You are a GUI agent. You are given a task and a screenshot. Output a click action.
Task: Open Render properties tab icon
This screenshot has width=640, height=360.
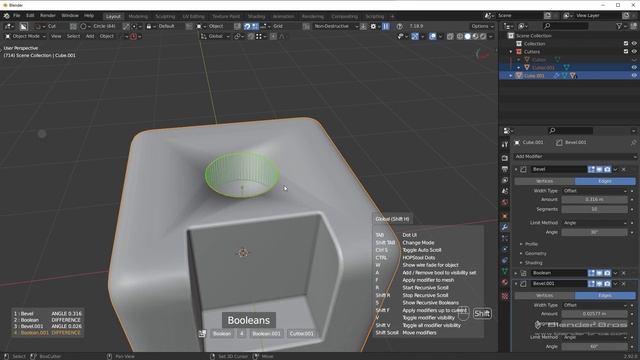coord(505,158)
